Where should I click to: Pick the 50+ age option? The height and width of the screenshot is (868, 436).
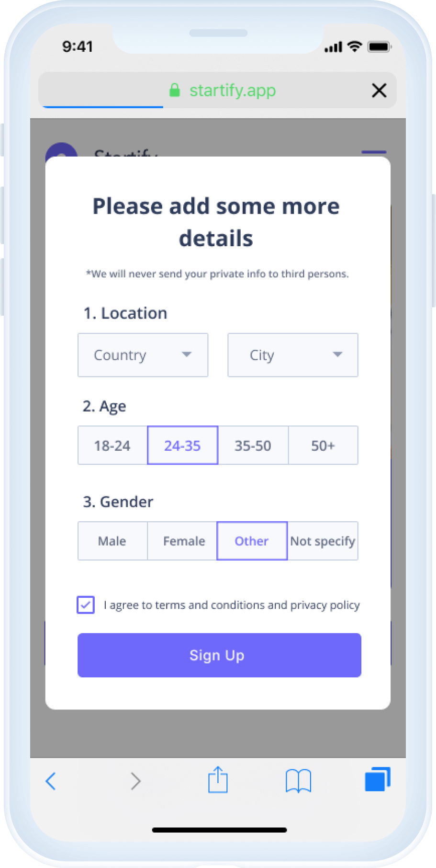(x=323, y=445)
